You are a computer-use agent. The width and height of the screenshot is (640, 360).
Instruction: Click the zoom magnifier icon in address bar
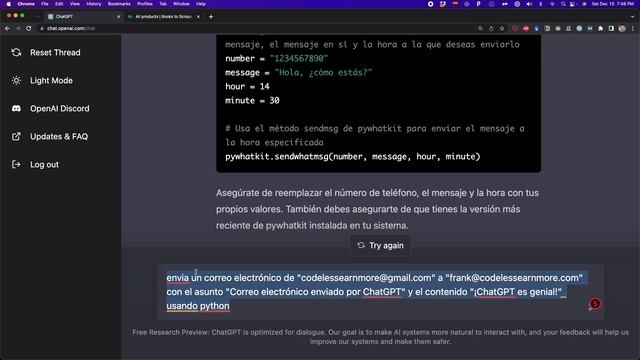tap(480, 28)
